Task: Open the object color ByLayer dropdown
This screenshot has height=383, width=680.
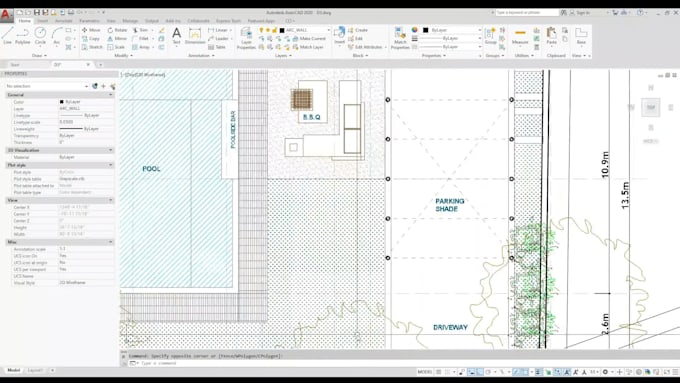Action: 452,30
